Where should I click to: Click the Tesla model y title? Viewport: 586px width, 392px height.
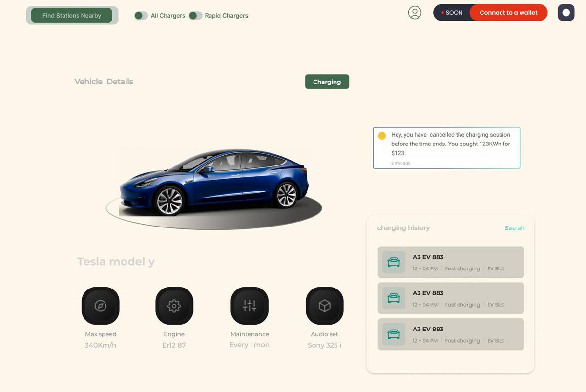(x=116, y=262)
